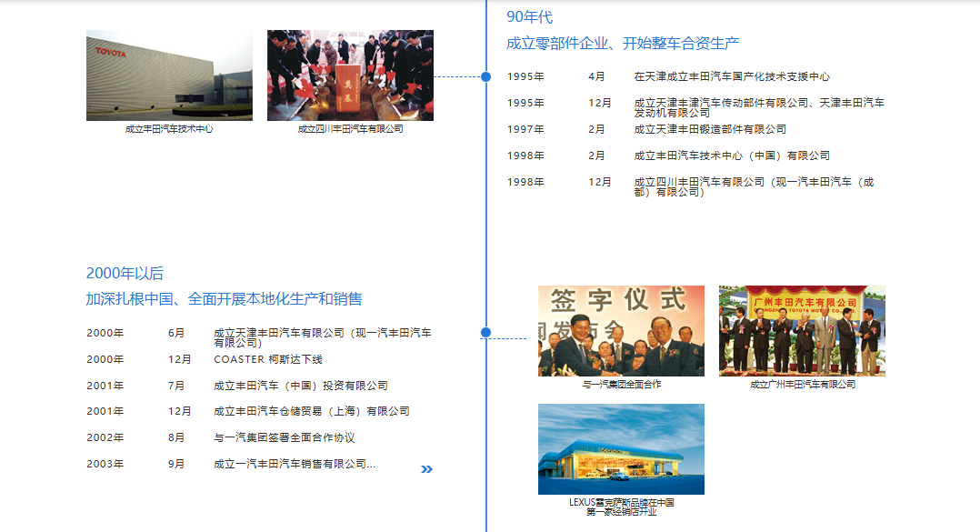Click the 2000年以后 heading

(125, 273)
